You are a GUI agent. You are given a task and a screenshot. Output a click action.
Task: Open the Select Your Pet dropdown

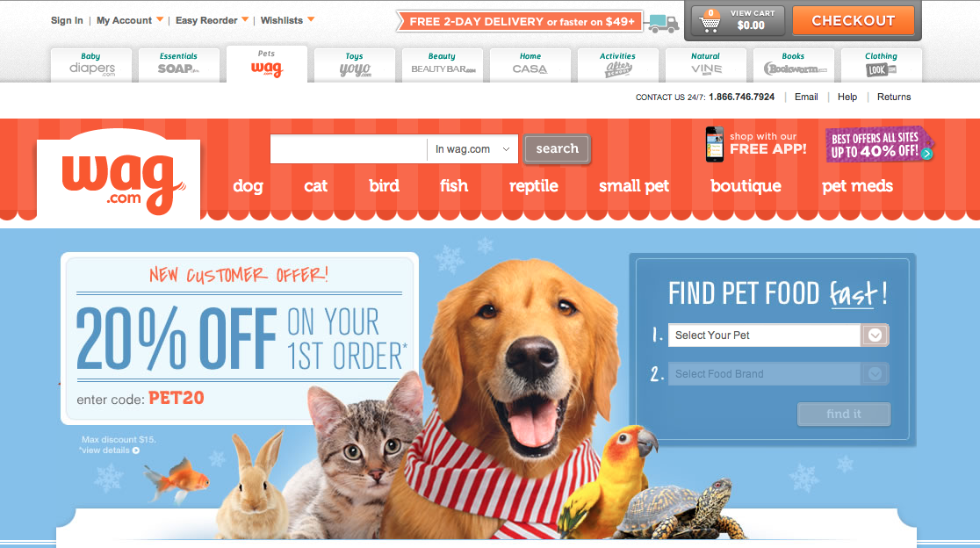click(778, 335)
